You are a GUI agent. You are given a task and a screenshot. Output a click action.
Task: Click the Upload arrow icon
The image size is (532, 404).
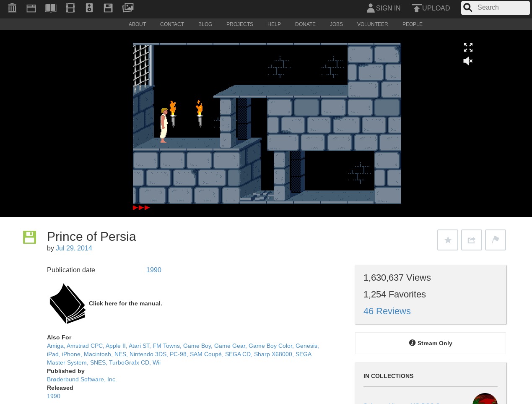click(416, 8)
